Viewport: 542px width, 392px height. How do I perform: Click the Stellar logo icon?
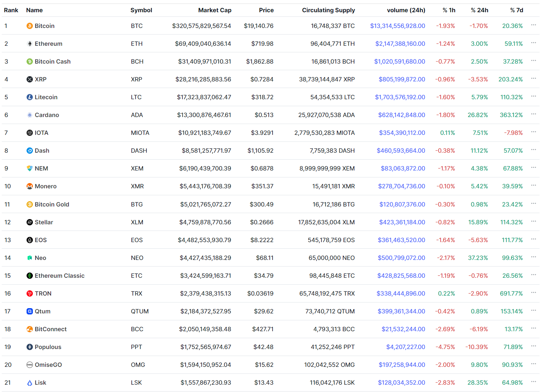[30, 222]
